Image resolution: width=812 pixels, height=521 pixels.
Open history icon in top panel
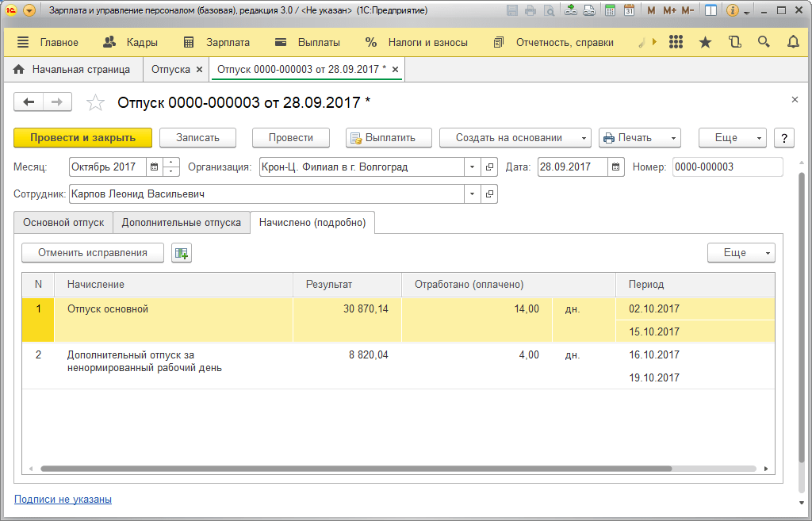(x=735, y=43)
